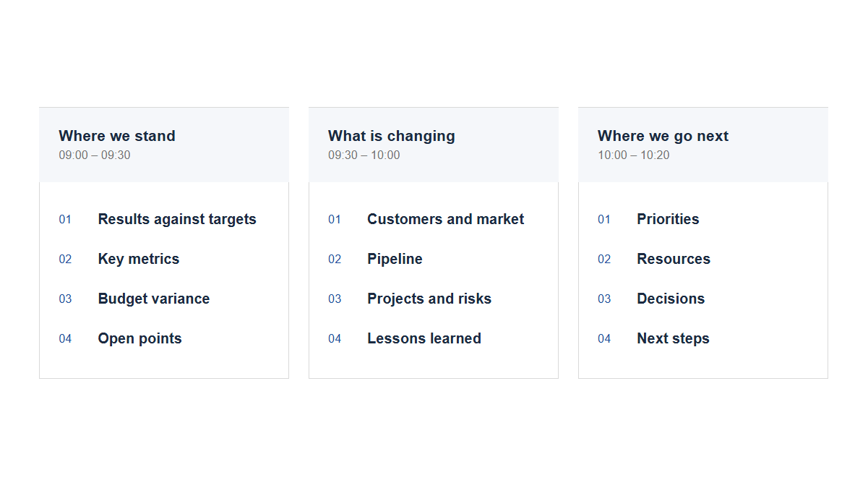The width and height of the screenshot is (868, 488).
Task: Click number 01 beside Priorities
Action: pos(604,219)
